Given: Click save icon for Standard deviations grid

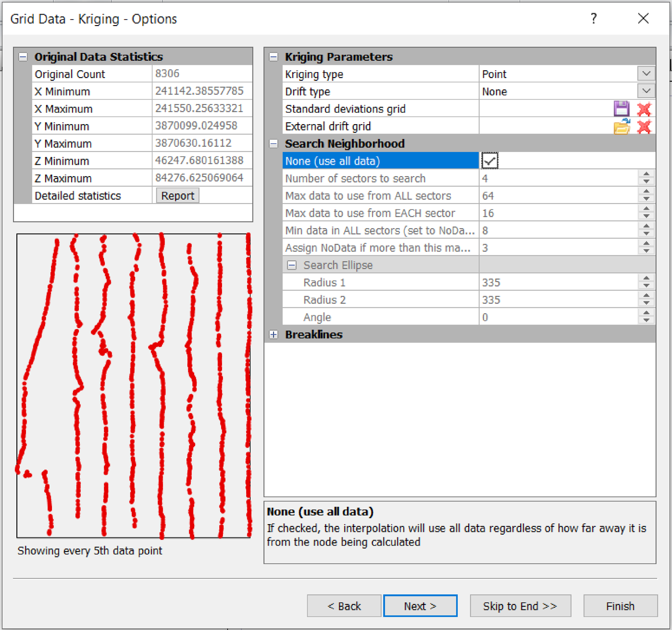Looking at the screenshot, I should [x=621, y=109].
